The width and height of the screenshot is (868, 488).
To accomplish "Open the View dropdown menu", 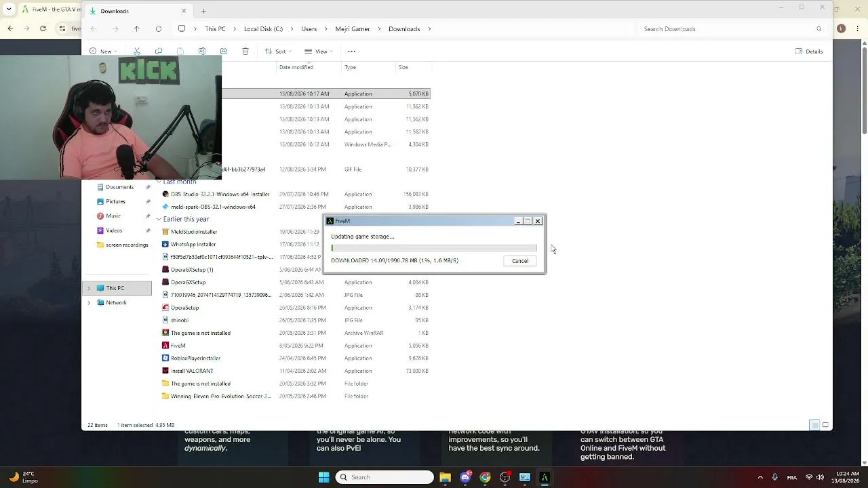I will pyautogui.click(x=318, y=52).
